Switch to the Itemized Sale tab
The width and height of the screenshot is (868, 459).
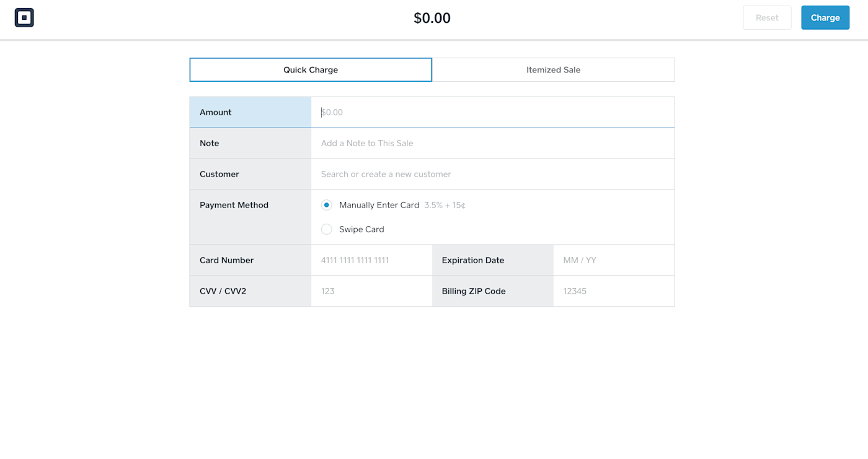point(553,69)
